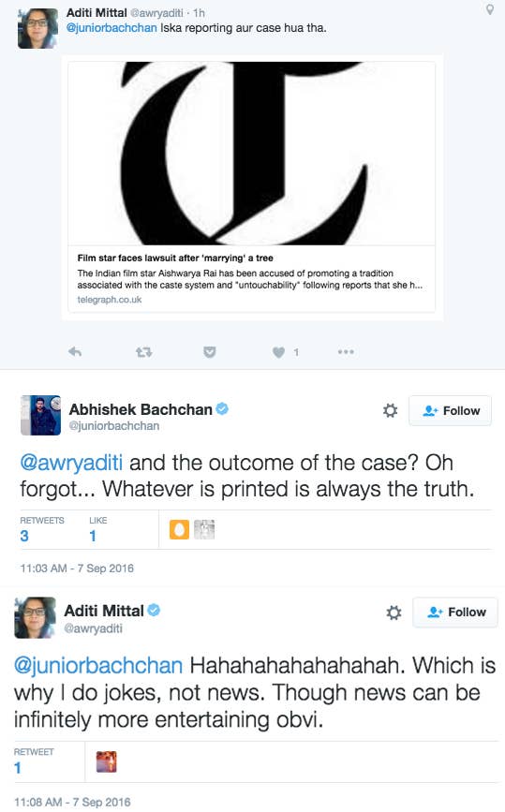This screenshot has width=505, height=812.
Task: Like the tweet with heart icon
Action: [278, 352]
